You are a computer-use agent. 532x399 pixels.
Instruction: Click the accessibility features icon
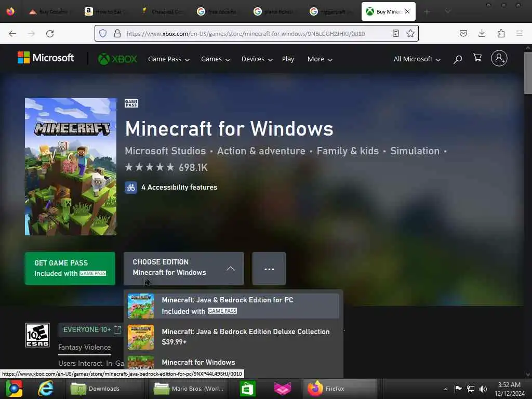tap(130, 187)
